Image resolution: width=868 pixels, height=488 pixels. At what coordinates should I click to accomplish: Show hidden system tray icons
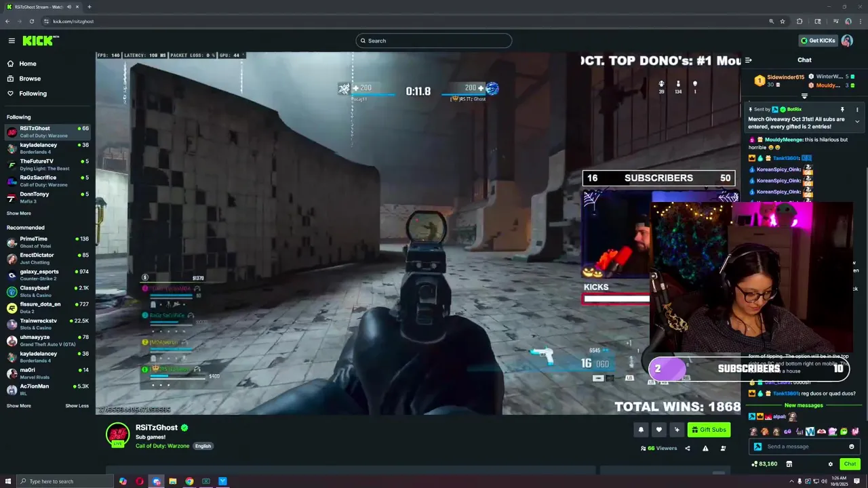pos(791,481)
